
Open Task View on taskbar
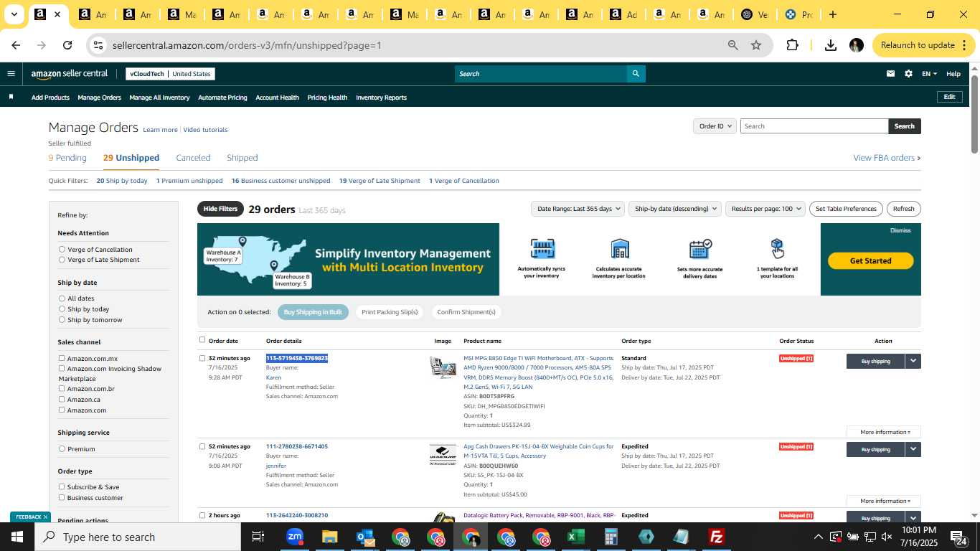pyautogui.click(x=258, y=537)
